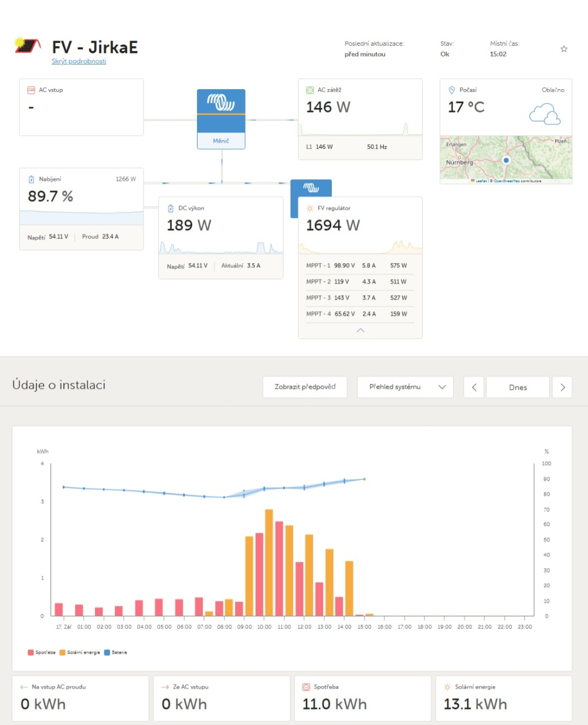Click the Na vstup AC proudu arrow icon
588x725 pixels.
[24, 687]
